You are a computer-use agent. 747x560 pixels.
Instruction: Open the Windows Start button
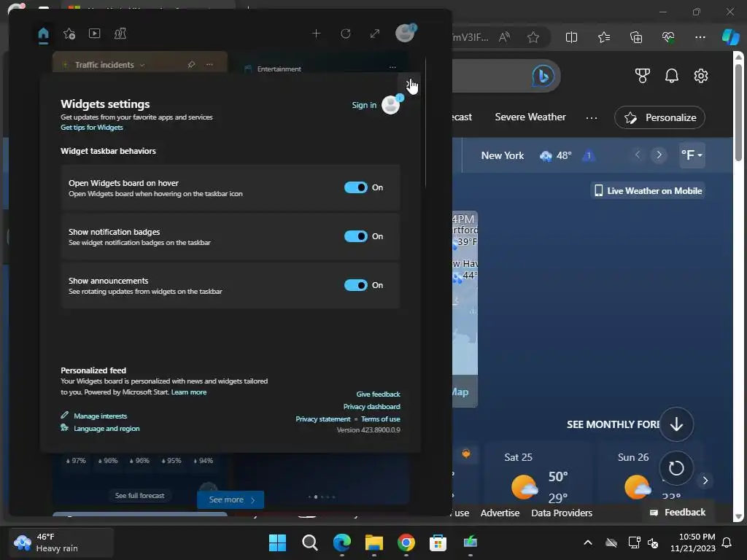[x=277, y=542]
